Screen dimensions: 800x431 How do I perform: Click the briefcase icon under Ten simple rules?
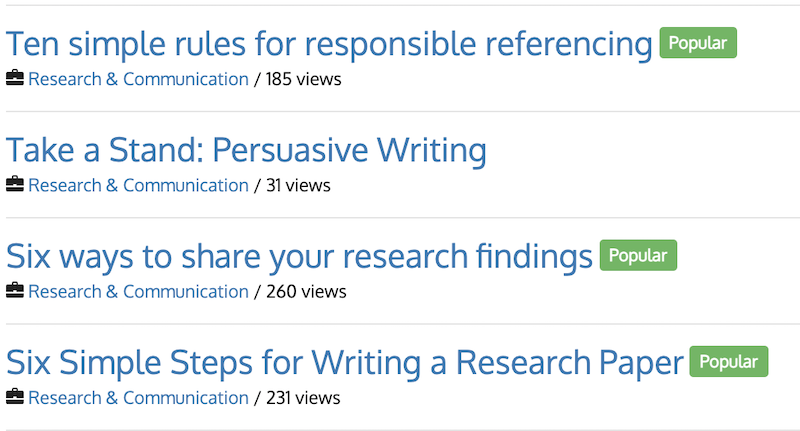[15, 78]
